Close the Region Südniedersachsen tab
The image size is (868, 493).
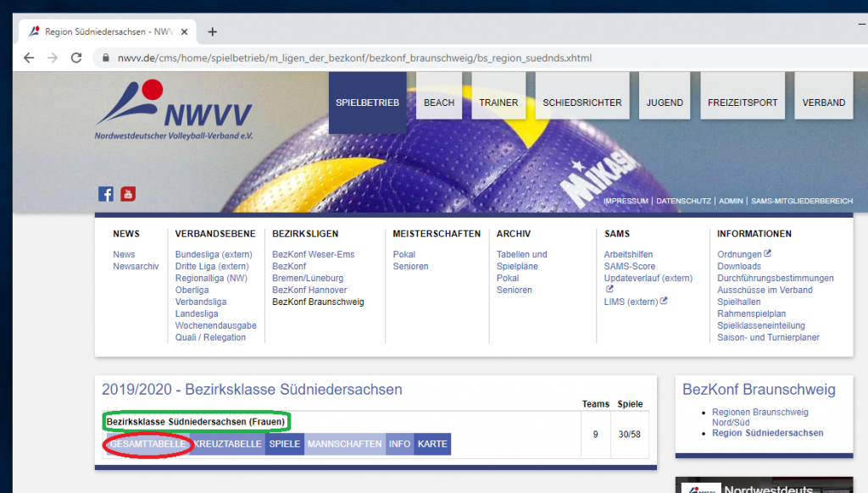[184, 31]
